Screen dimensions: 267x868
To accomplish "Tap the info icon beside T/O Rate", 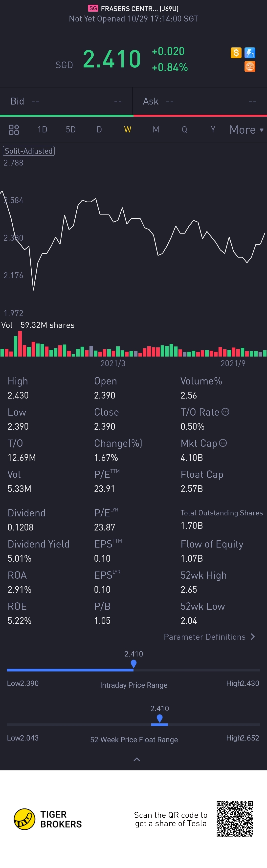I will [225, 412].
